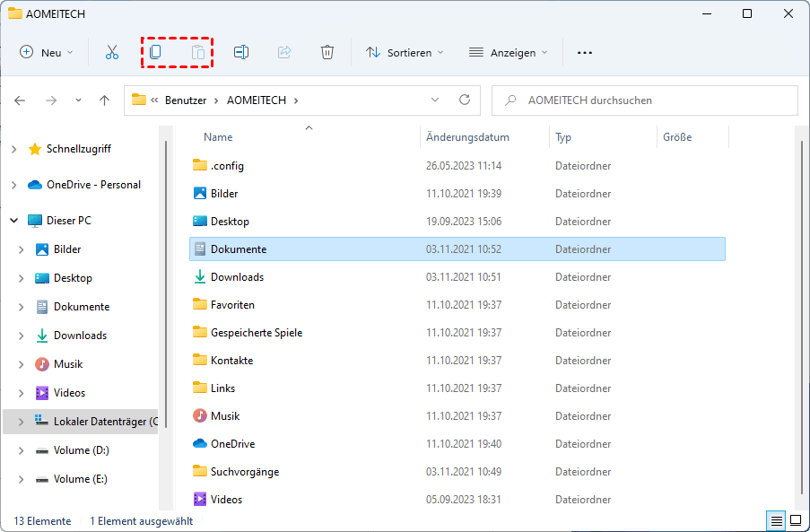Click the Delete trash can icon
The image size is (810, 532).
pos(327,53)
